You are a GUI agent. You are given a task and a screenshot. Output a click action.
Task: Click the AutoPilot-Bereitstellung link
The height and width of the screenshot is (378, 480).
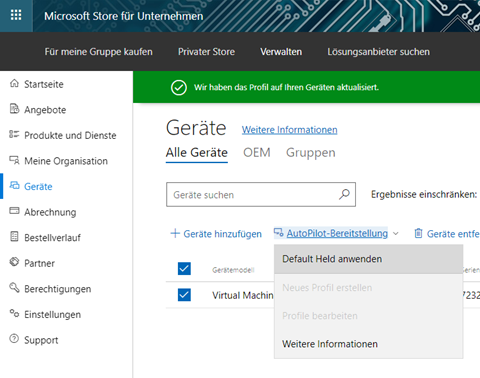pyautogui.click(x=337, y=233)
